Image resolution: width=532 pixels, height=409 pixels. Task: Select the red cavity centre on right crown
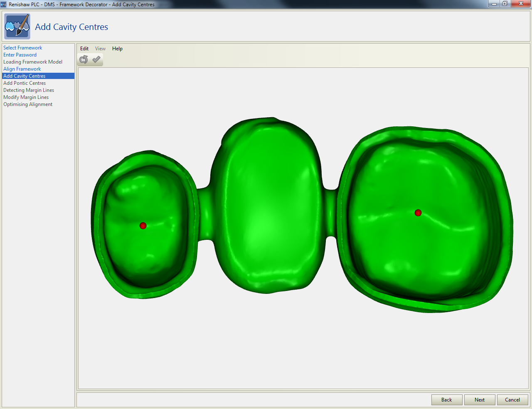[418, 213]
